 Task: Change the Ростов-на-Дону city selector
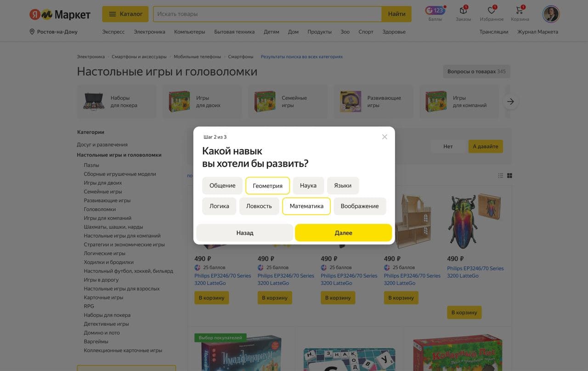point(53,32)
